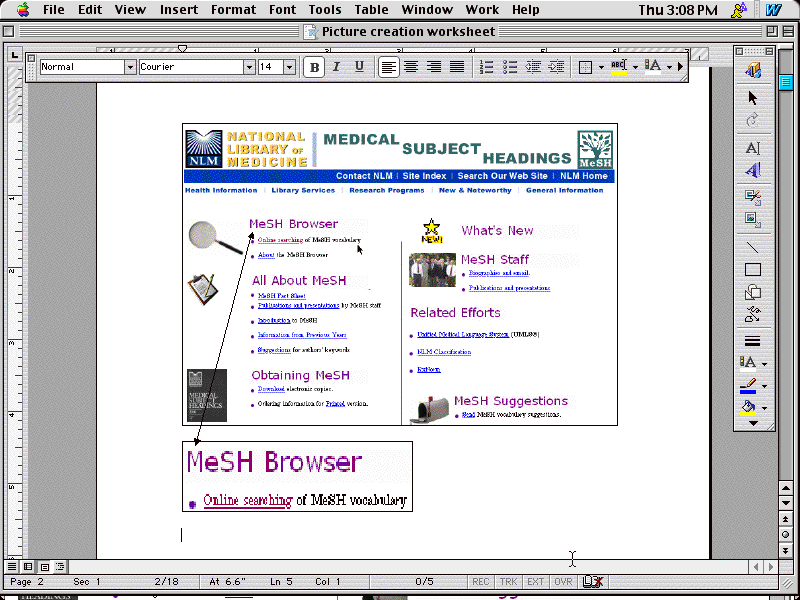This screenshot has height=600, width=800.
Task: Open the Word application menu icon
Action: [773, 10]
